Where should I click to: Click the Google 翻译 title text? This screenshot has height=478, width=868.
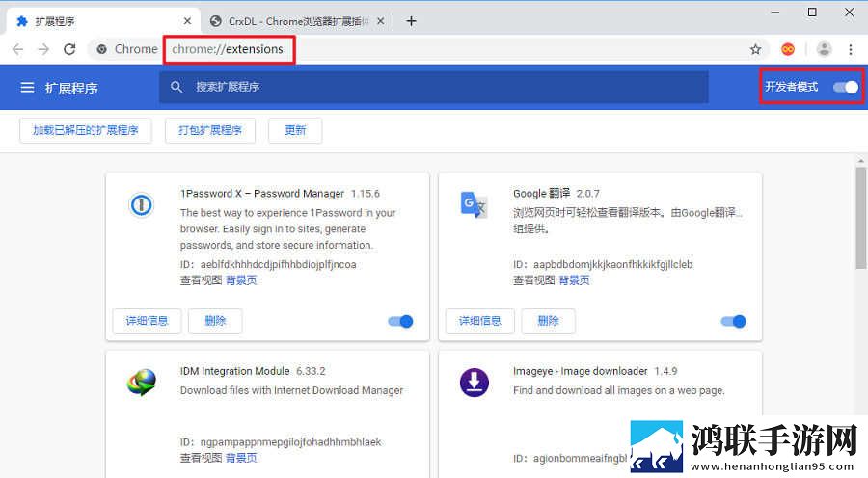[541, 194]
